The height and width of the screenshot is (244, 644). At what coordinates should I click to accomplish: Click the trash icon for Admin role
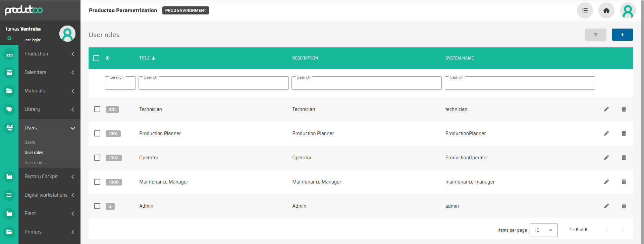pos(624,206)
